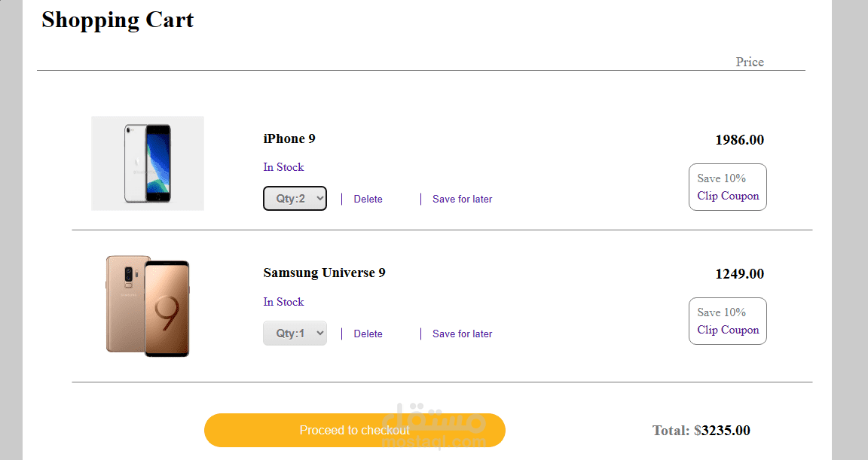868x460 pixels.
Task: Click the Shopping Cart heading
Action: tap(118, 20)
